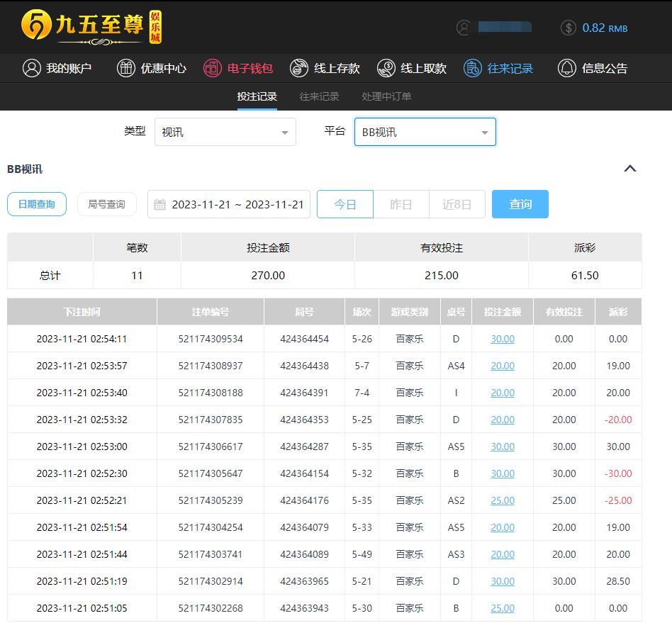Open 电子钱包 menu item
The height and width of the screenshot is (623, 672).
pyautogui.click(x=238, y=68)
